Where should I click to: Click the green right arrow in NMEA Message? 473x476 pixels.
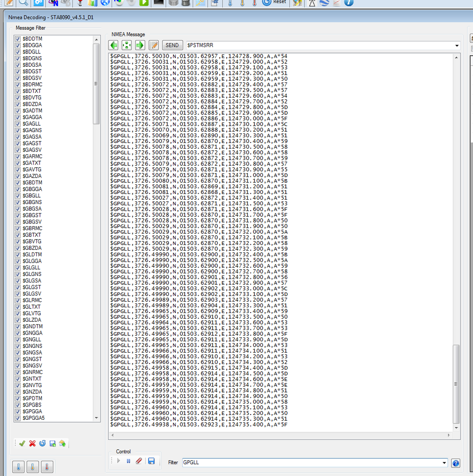pos(140,45)
